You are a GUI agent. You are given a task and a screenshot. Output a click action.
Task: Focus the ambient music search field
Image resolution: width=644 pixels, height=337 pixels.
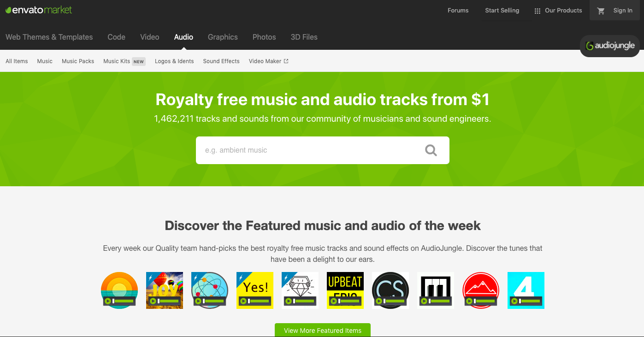(x=309, y=150)
